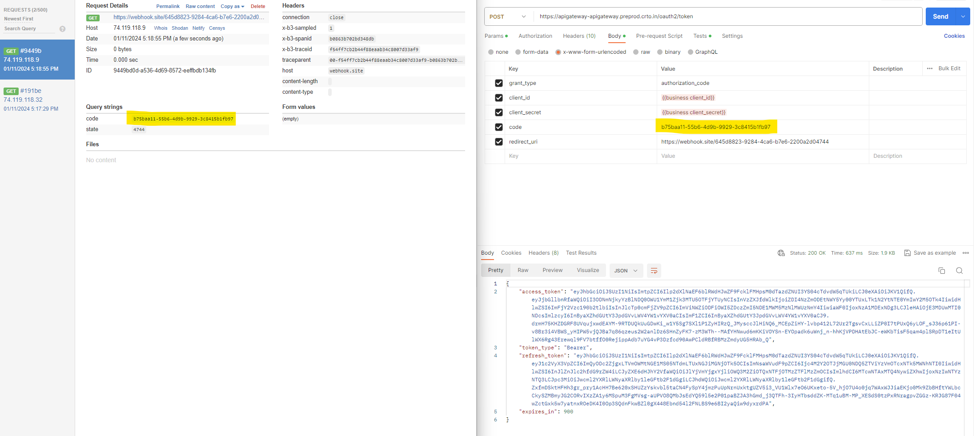Toggle the redirect_uri row checkbox

(498, 142)
